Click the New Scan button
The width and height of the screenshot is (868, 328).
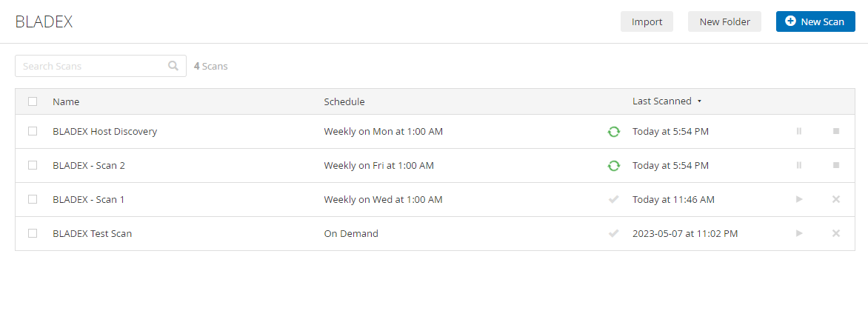tap(815, 21)
